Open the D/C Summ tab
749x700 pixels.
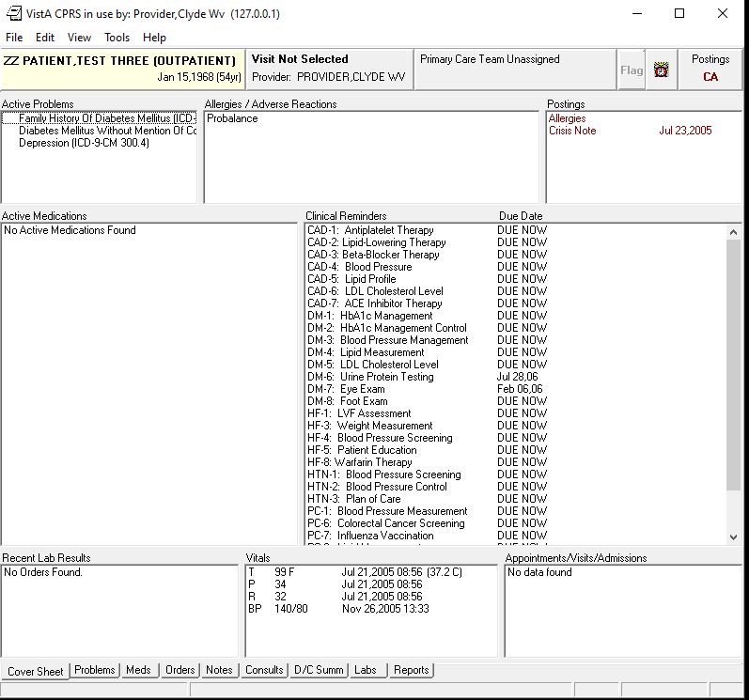[x=318, y=671]
